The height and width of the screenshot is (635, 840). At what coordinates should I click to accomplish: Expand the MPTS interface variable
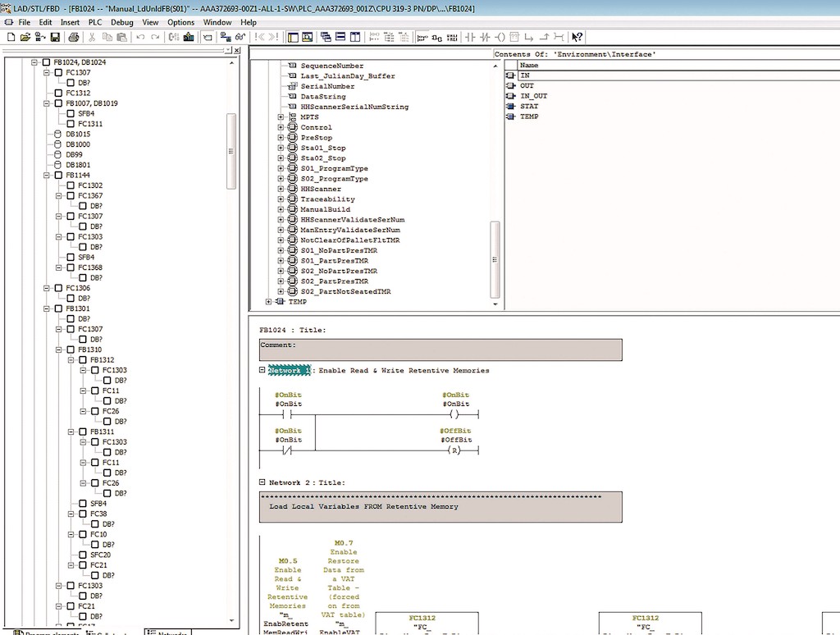[x=281, y=116]
